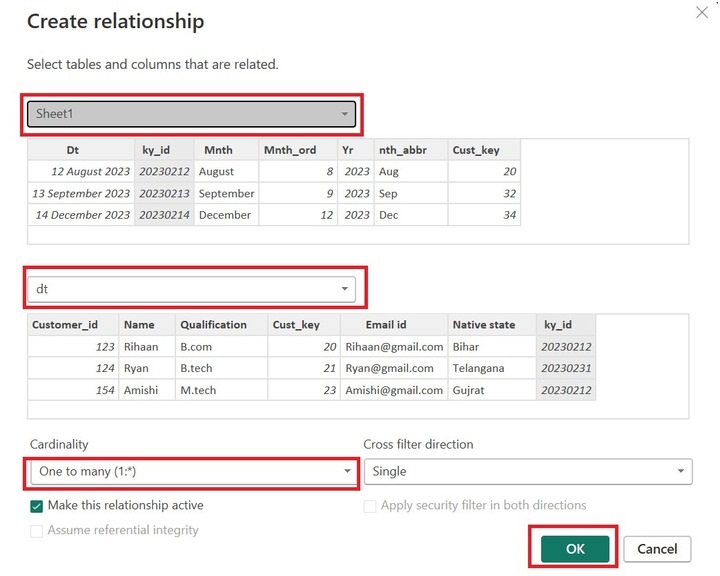Toggle Assume referential integrity checkbox
Viewport: 720px width, 576px height.
pos(37,531)
